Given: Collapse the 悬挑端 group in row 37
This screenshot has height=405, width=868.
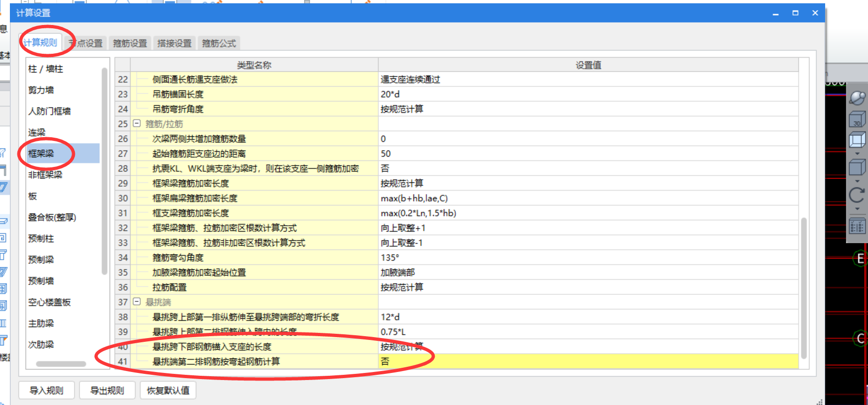Looking at the screenshot, I should pos(137,302).
